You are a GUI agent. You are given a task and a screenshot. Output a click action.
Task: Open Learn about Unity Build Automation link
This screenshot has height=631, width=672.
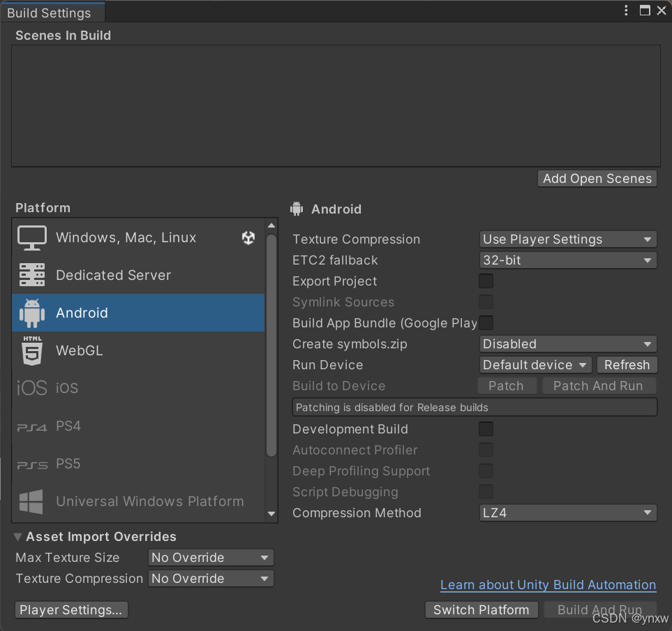tap(547, 585)
